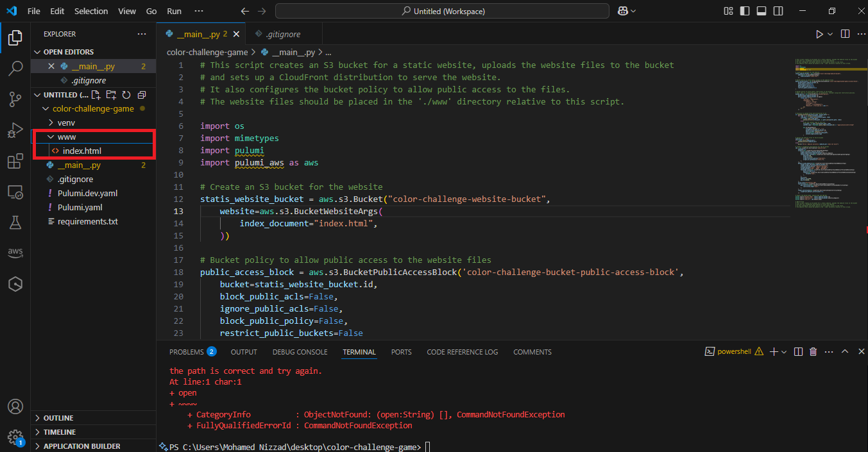Split the editor to the right

pos(845,34)
